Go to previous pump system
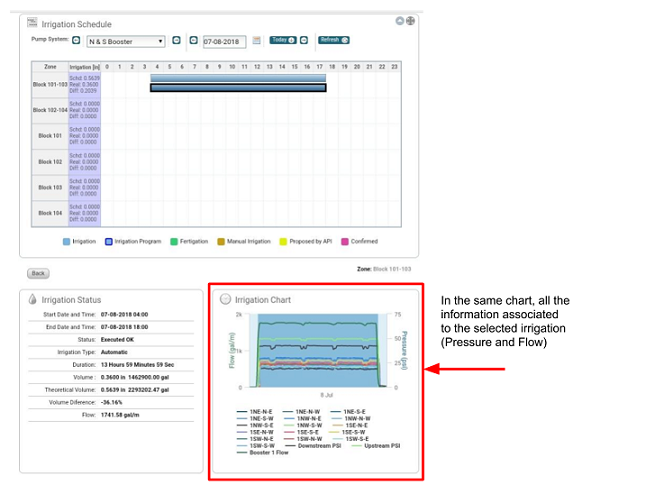This screenshot has height=485, width=646. pyautogui.click(x=76, y=41)
